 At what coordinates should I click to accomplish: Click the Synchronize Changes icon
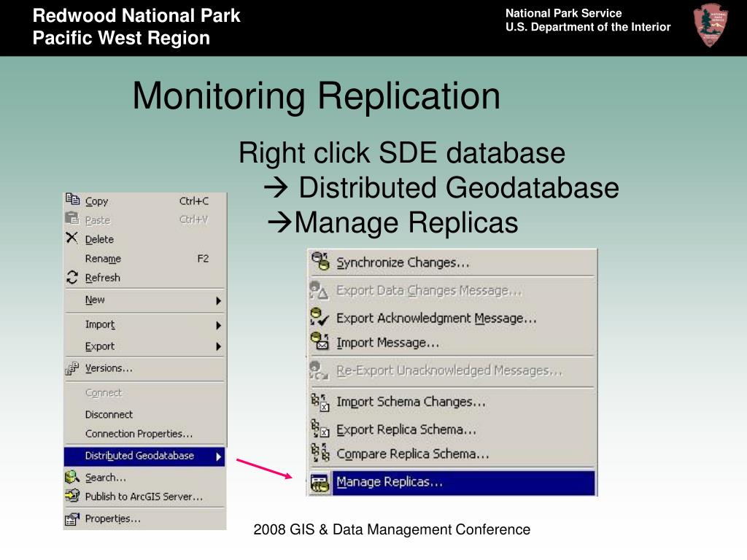tap(320, 262)
